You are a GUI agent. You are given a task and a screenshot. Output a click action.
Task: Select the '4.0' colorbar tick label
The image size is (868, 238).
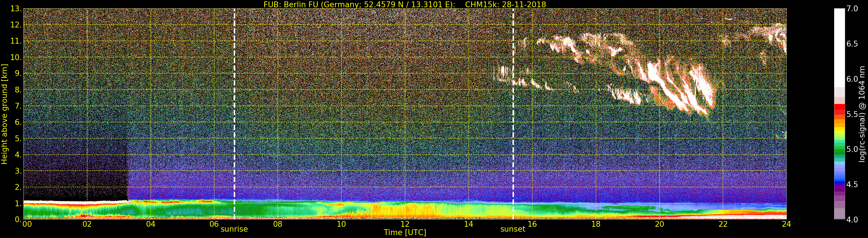click(x=852, y=220)
